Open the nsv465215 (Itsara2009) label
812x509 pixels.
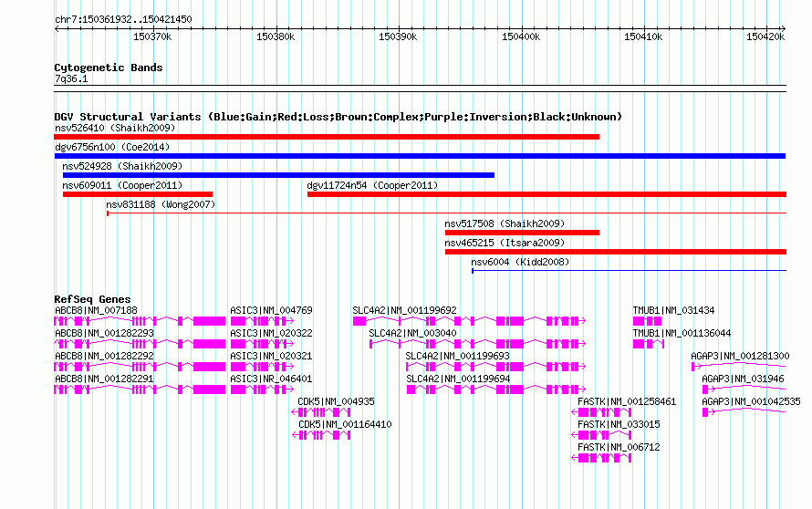point(505,243)
